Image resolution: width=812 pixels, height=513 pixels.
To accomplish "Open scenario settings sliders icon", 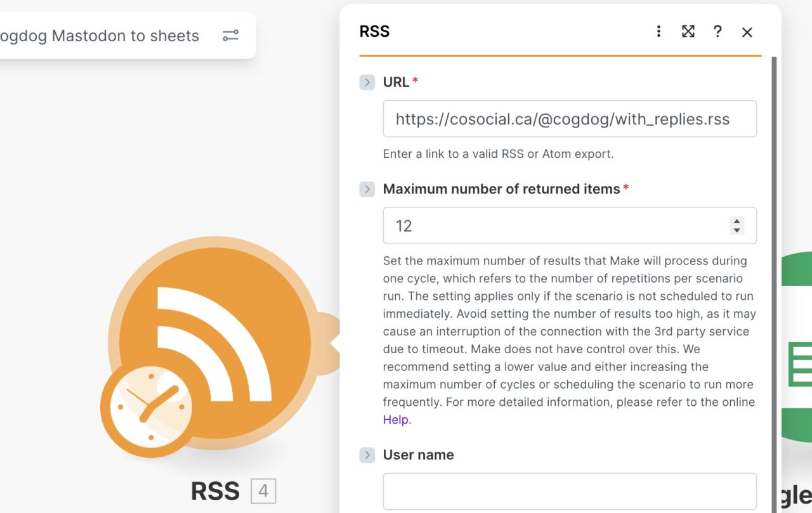I will 230,36.
